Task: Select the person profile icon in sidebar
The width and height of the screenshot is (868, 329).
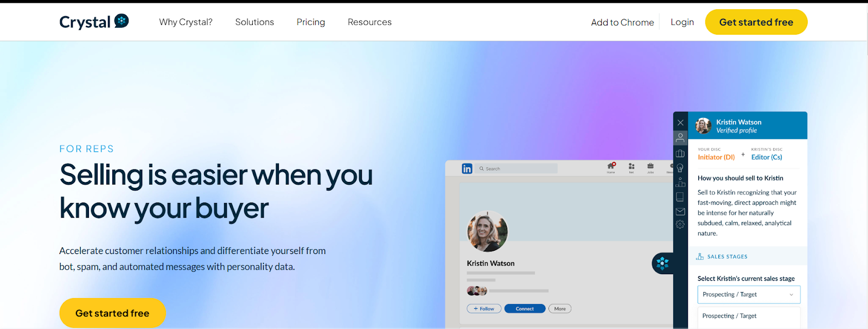Action: (680, 138)
